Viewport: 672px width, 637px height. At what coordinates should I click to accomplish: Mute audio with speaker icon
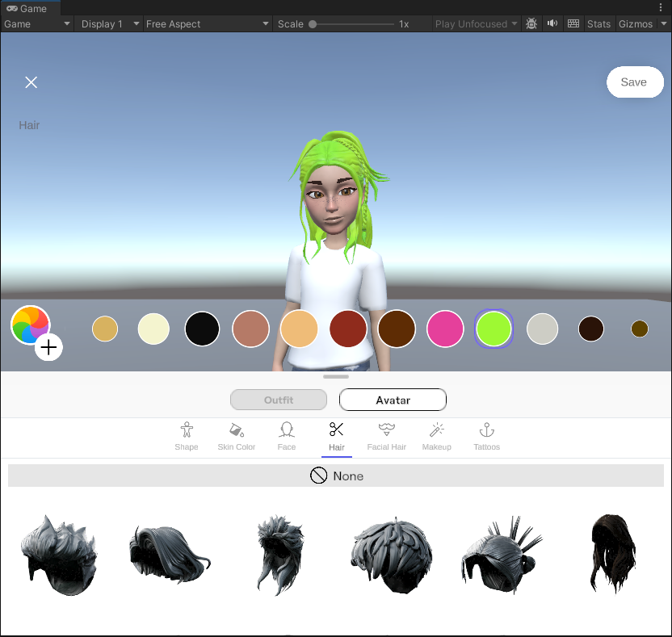click(x=552, y=24)
